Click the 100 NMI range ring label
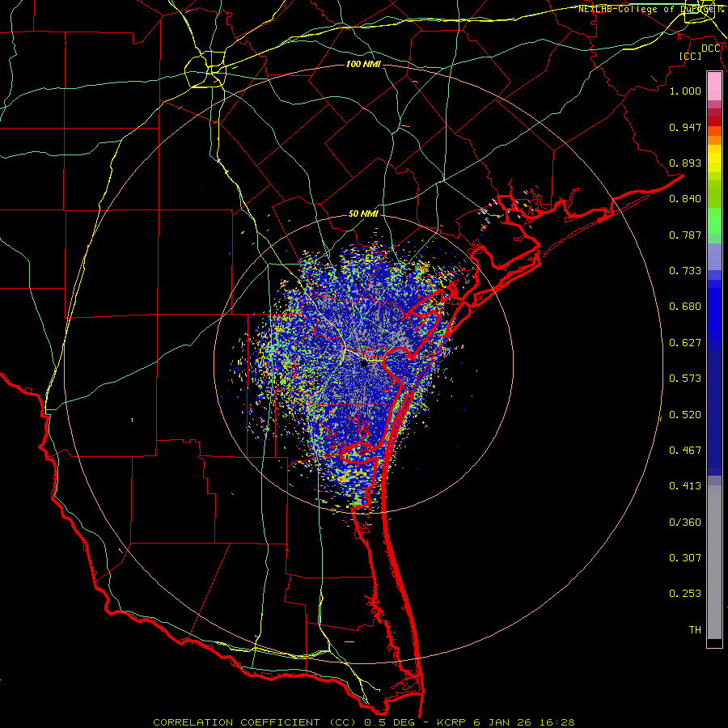The height and width of the screenshot is (728, 728). 363,64
